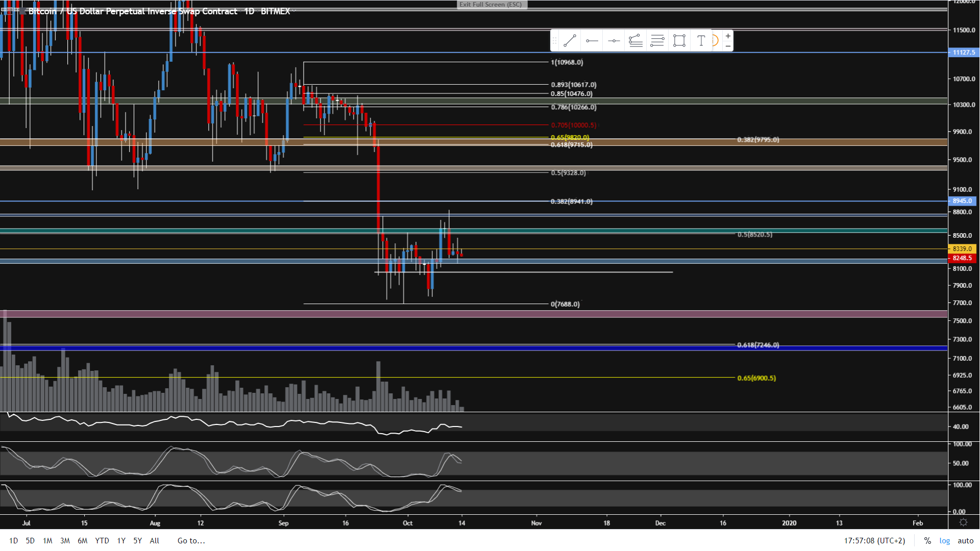980x551 pixels.
Task: Select the Text annotation tool
Action: click(701, 41)
